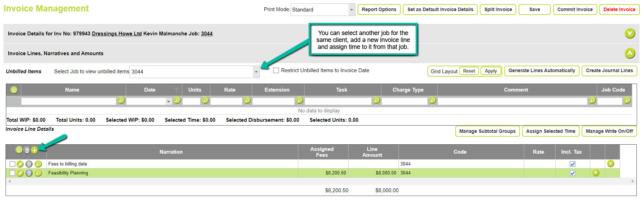Click the search icon beside Comment filter
Image resolution: width=644 pixels, height=205 pixels.
592,100
